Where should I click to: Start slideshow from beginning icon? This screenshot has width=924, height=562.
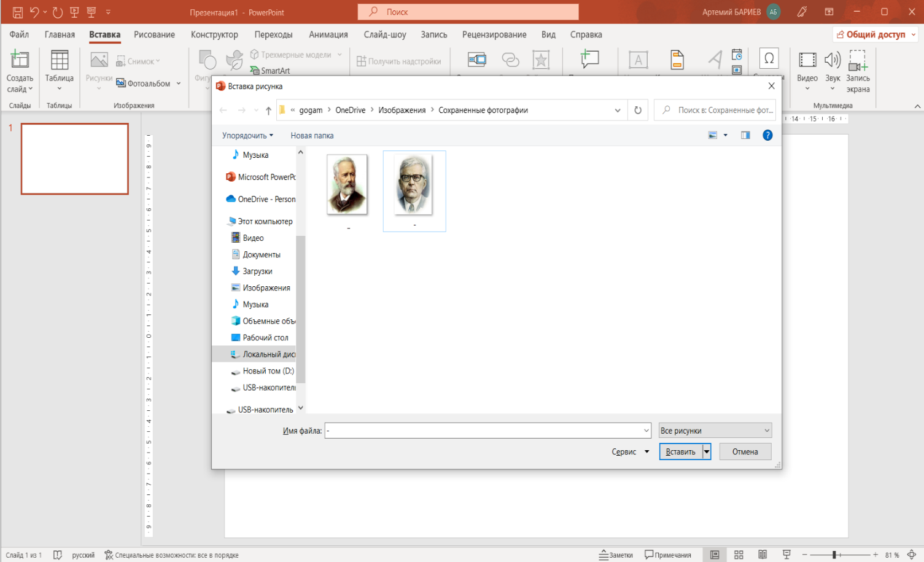click(75, 12)
